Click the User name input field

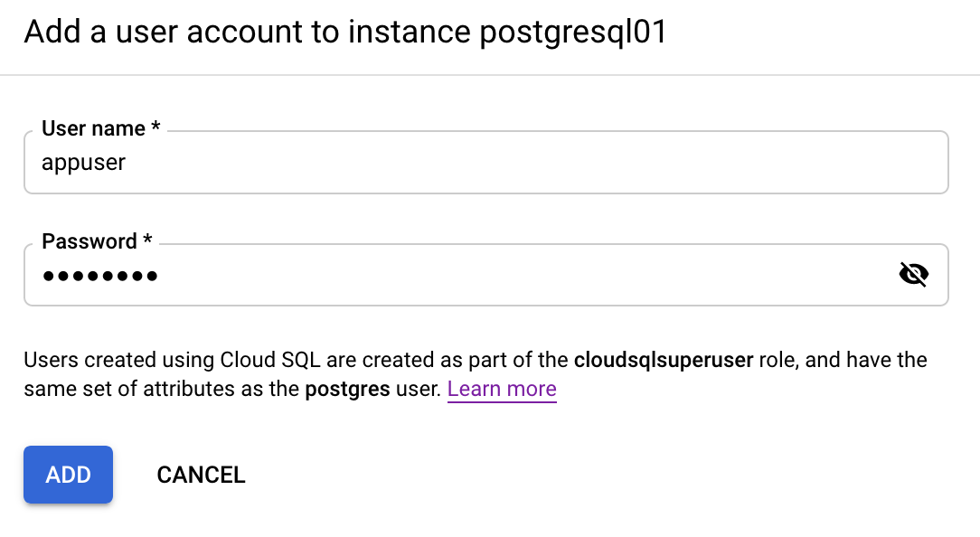click(x=485, y=163)
